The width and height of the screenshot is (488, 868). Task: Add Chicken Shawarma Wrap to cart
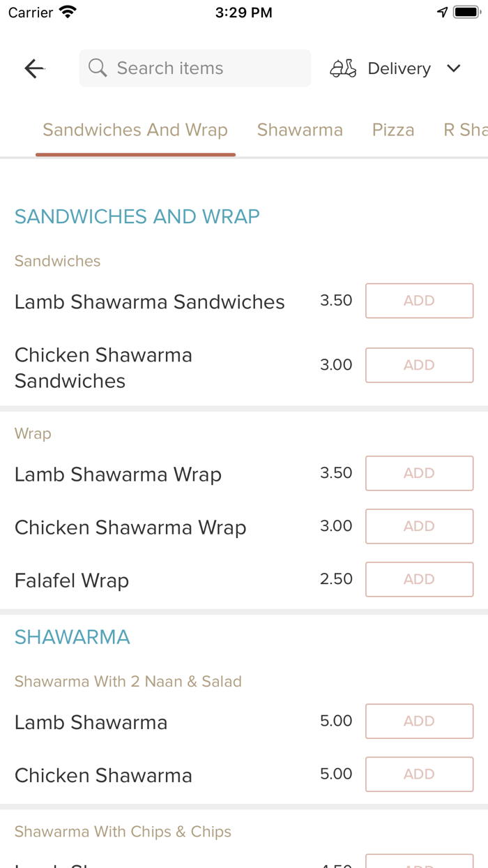click(x=419, y=526)
